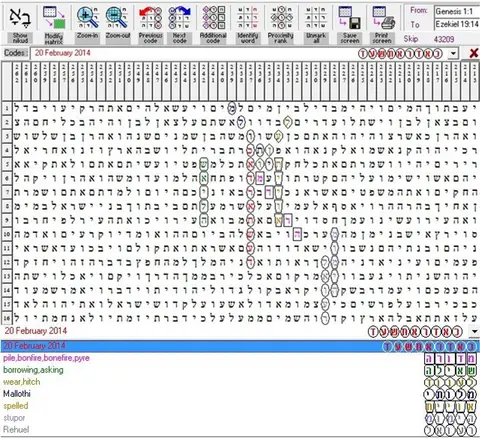The width and height of the screenshot is (480, 438).
Task: Go to Next code
Action: (180, 18)
